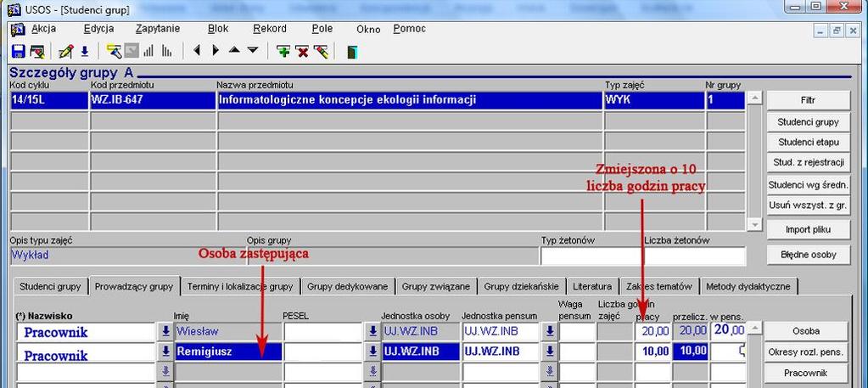Click the pencil edit icon in toolbar
868x388 pixels.
click(66, 52)
